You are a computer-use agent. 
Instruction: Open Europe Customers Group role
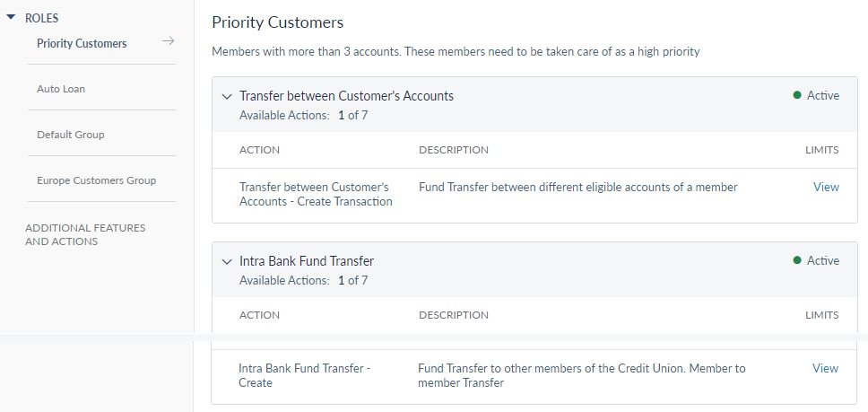[96, 180]
